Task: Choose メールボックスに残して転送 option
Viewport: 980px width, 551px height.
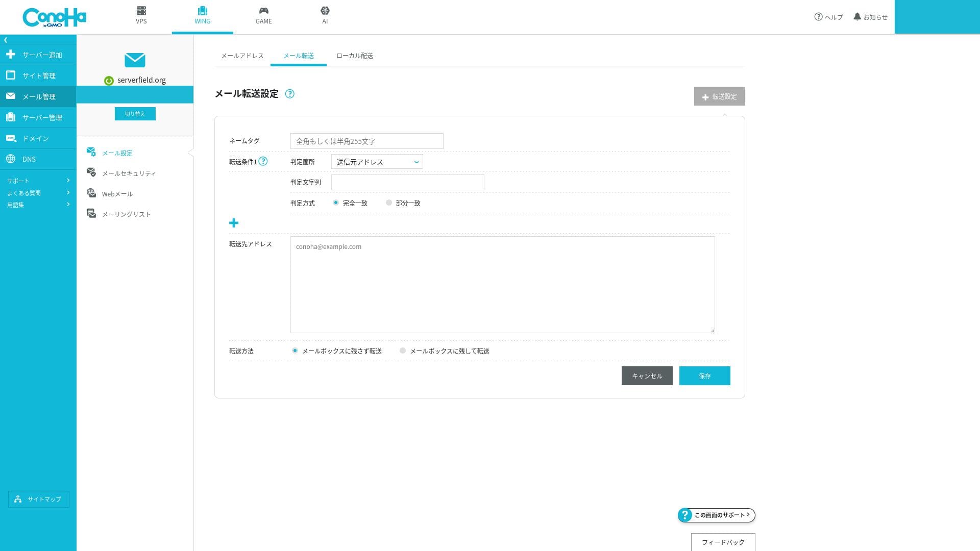Action: tap(403, 351)
